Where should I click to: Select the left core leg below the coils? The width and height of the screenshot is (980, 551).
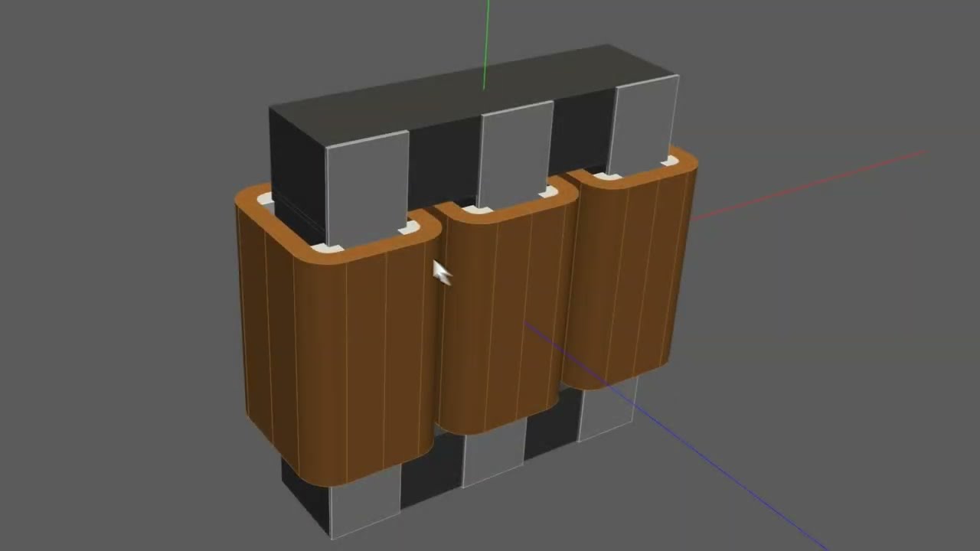pyautogui.click(x=364, y=501)
